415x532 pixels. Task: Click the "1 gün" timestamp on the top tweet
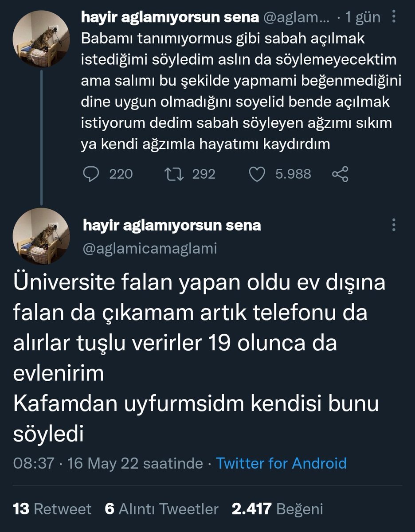363,17
